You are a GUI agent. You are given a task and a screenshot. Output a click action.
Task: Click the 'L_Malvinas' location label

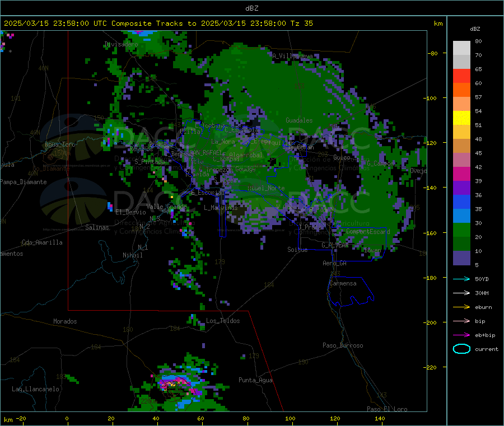(x=221, y=208)
